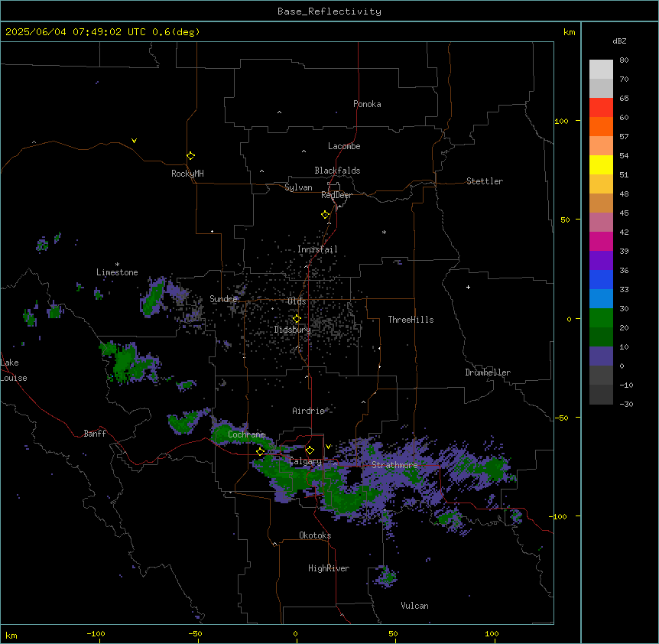Pick the red 60-65 dBZ legend swatch
The width and height of the screenshot is (659, 644).
[x=601, y=108]
